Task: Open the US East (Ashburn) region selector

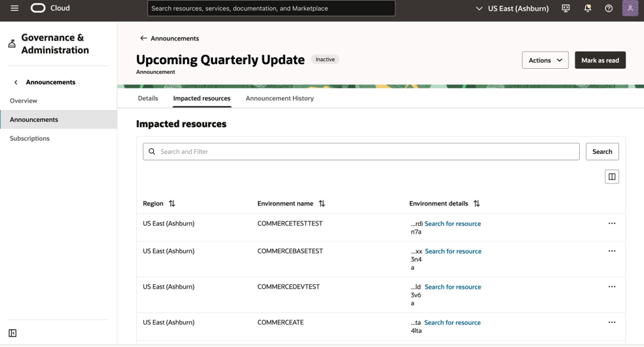Action: pos(512,9)
